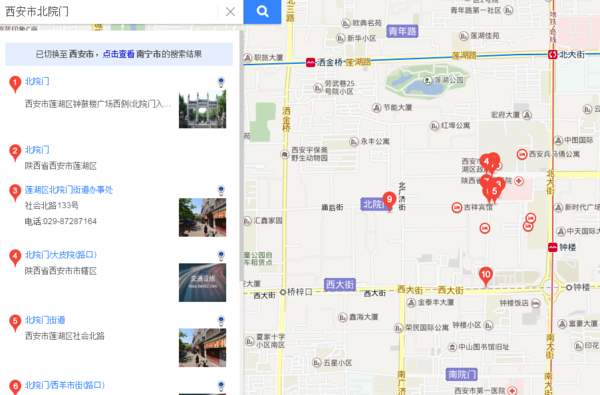Focus the search field containing 西安市北院门
This screenshot has height=395, width=600.
(111, 11)
